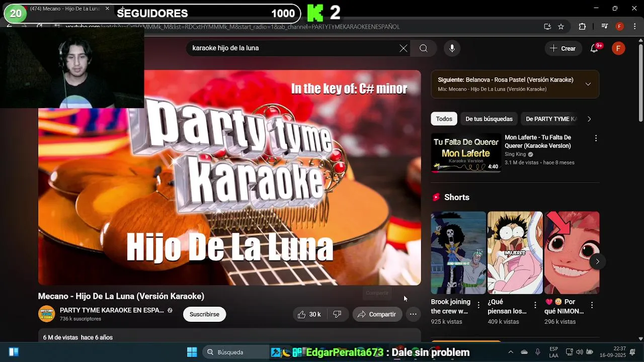Viewport: 644px width, 362px height.
Task: Click the Windows taskbar Búsqueda box
Action: [x=235, y=352]
